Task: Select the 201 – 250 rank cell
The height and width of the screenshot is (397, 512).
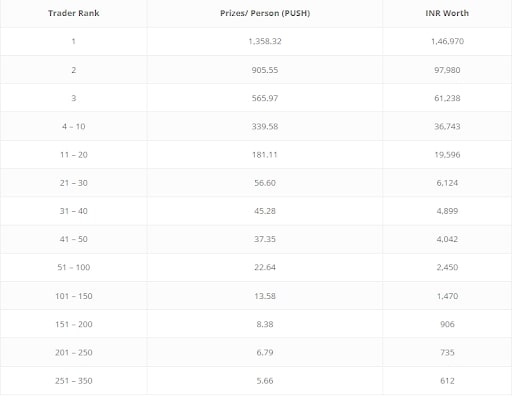Action: click(74, 353)
